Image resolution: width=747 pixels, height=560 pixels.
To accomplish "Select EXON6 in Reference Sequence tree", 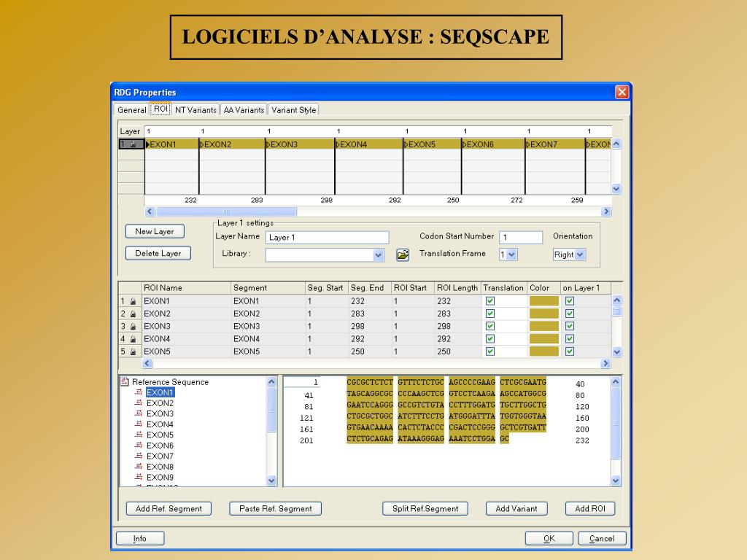I will [x=160, y=446].
